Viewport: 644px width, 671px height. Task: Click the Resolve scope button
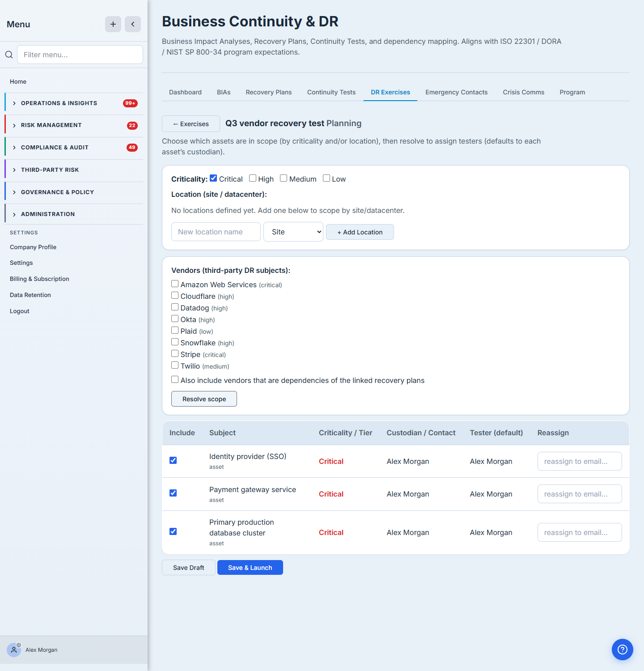[204, 399]
